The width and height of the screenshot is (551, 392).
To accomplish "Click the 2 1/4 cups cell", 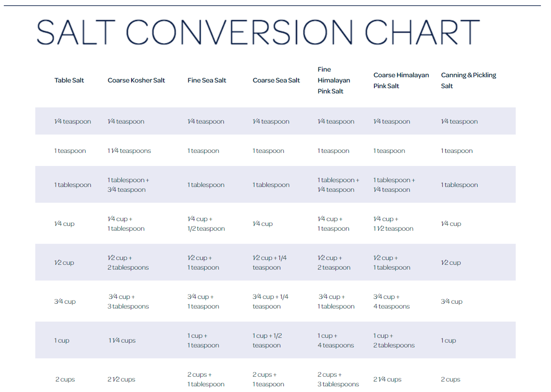I will [x=387, y=380].
